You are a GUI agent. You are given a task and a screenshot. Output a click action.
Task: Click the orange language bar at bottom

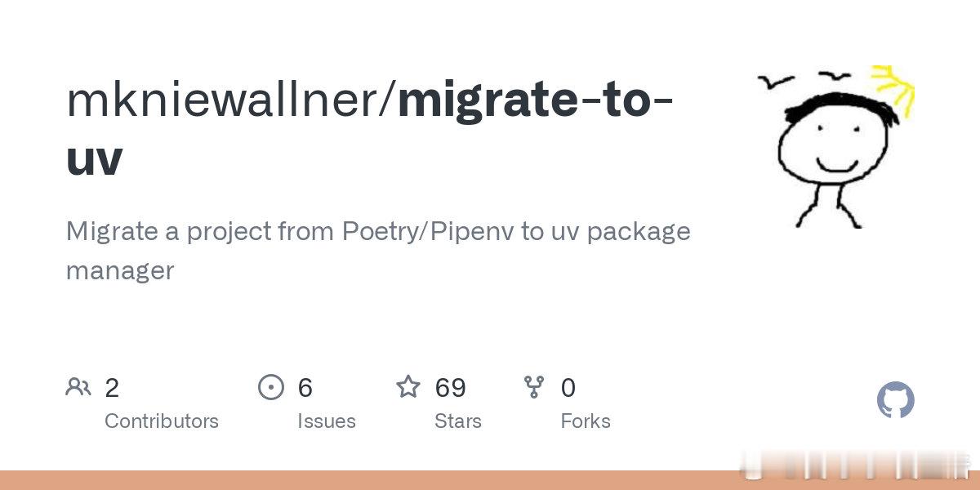tap(490, 480)
